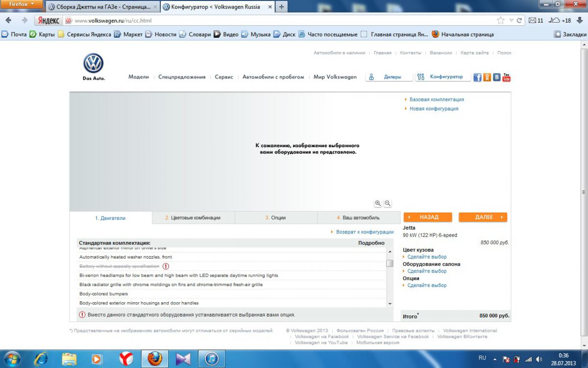Open the Сервис menu item
Image resolution: width=588 pixels, height=368 pixels.
(224, 77)
